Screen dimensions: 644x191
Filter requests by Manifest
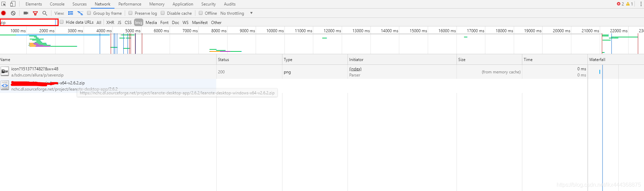(200, 22)
